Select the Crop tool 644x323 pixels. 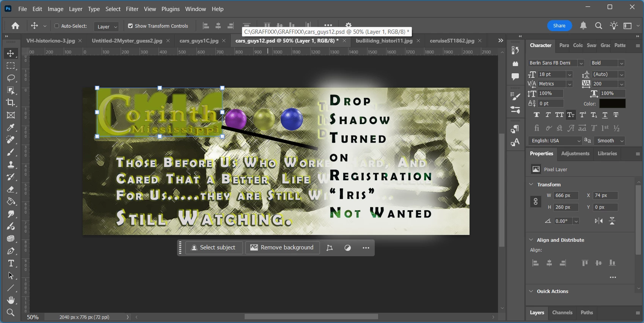[x=11, y=103]
